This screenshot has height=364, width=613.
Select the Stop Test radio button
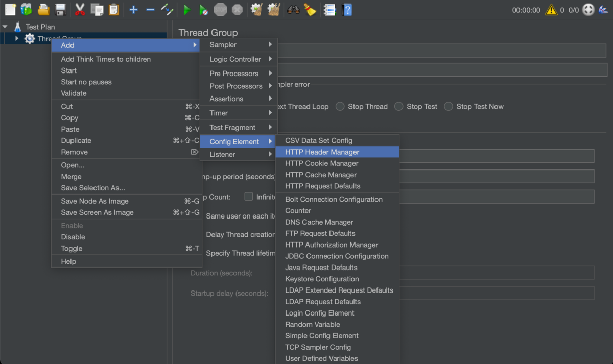[x=398, y=106]
